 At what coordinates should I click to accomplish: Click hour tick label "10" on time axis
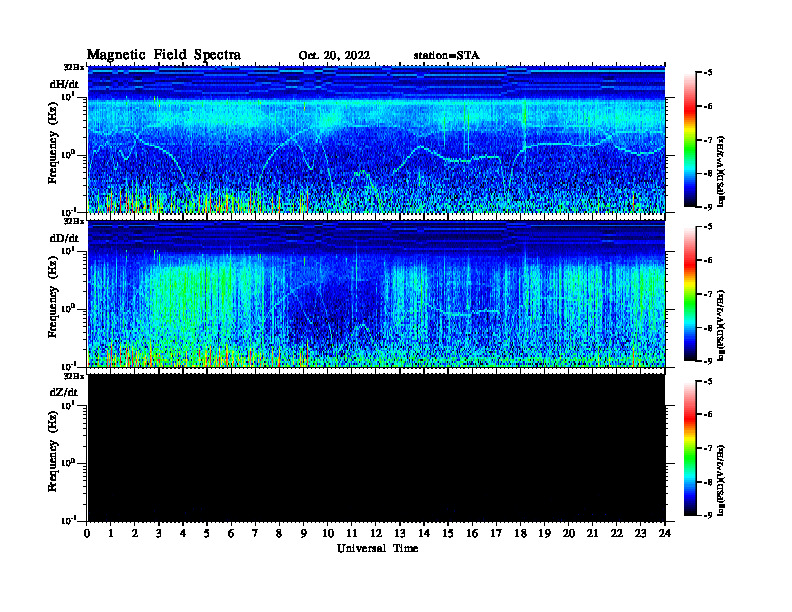[328, 534]
